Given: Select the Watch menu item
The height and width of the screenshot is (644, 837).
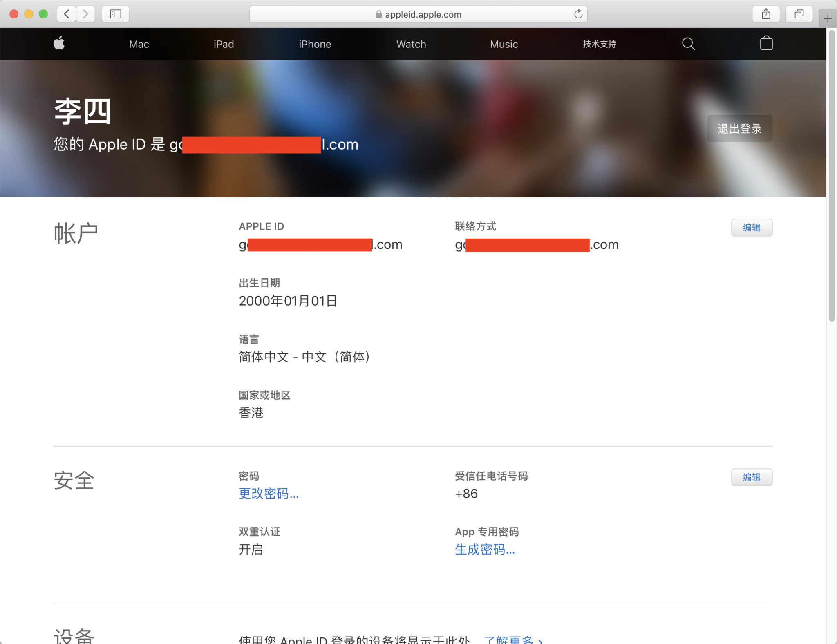Looking at the screenshot, I should click(411, 44).
